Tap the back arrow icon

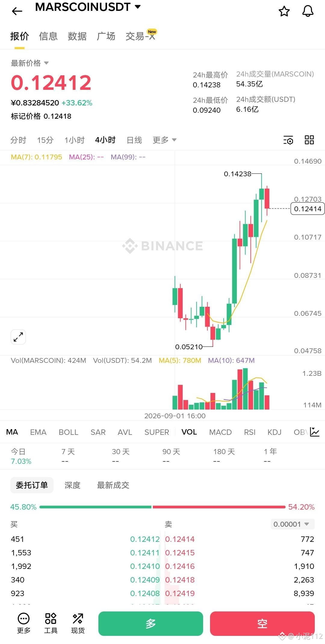point(17,11)
